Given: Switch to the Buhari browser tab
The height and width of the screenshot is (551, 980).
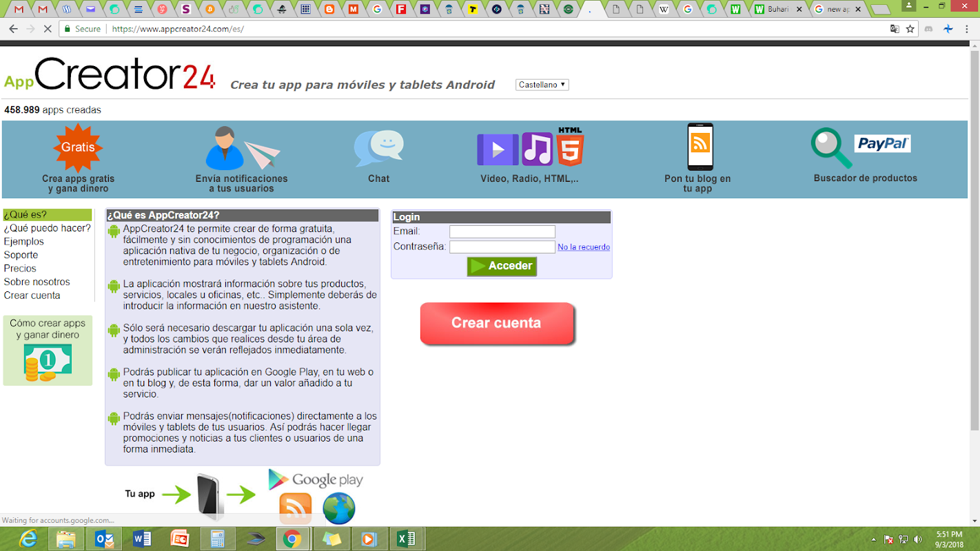Looking at the screenshot, I should pos(777,9).
